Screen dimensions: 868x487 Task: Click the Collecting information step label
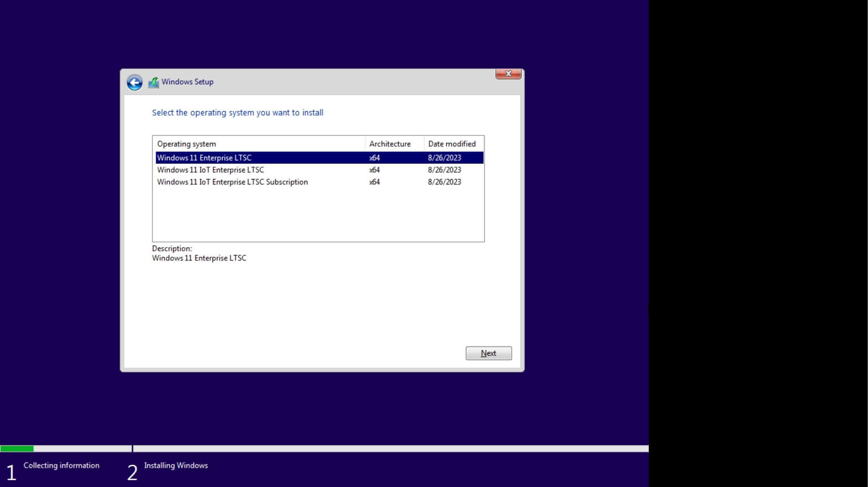point(61,465)
